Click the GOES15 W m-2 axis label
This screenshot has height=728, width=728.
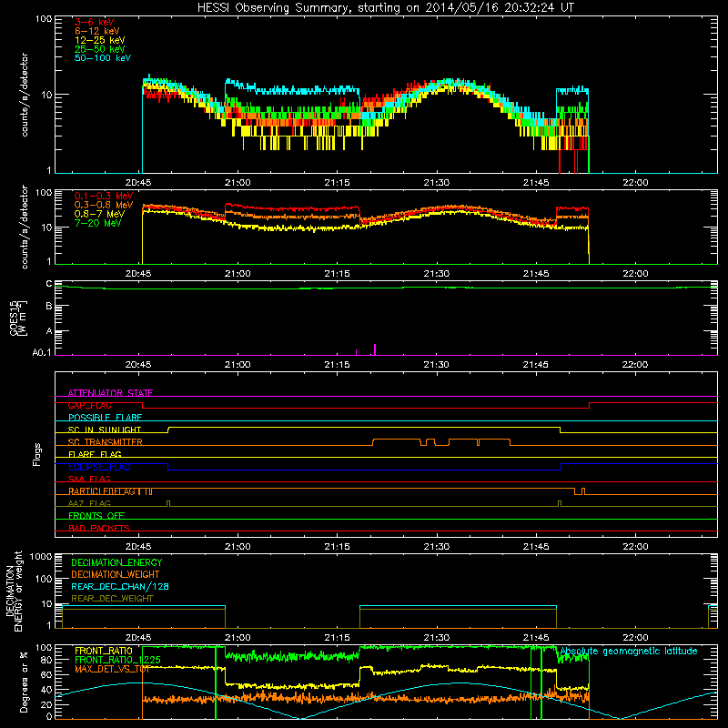click(x=18, y=318)
